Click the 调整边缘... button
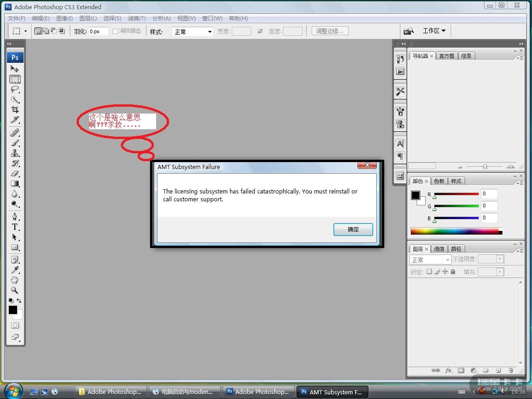The width and height of the screenshot is (532, 399). [330, 31]
